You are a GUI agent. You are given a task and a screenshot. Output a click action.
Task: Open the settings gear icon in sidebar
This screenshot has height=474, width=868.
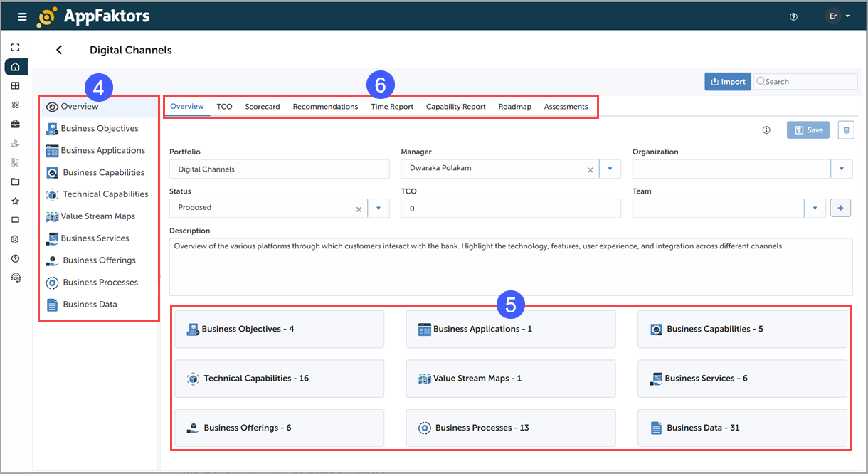(x=16, y=240)
